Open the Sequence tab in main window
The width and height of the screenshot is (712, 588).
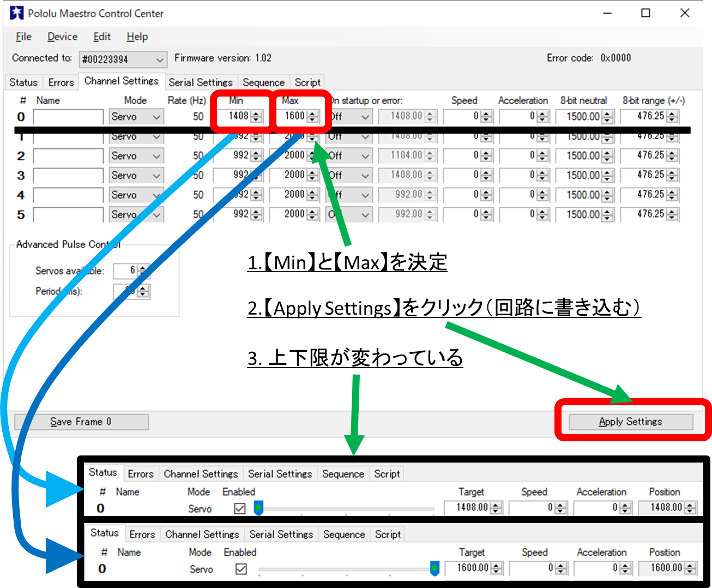(264, 82)
